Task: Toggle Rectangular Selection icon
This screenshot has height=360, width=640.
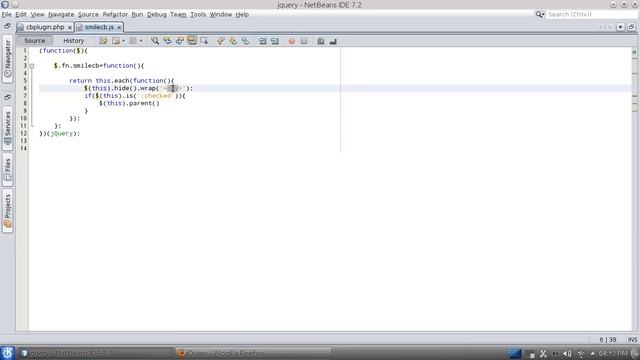Action: [204, 41]
